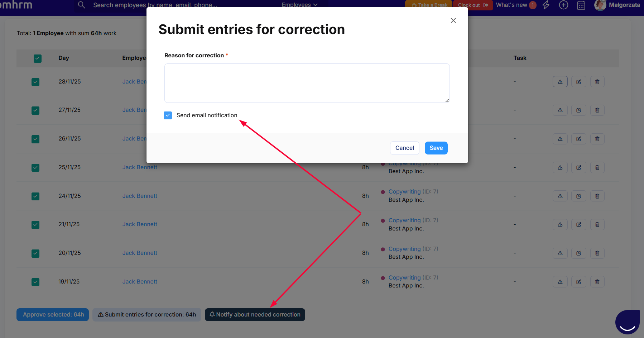Edit the 24/11/25 time entry
The height and width of the screenshot is (338, 644).
click(x=578, y=196)
